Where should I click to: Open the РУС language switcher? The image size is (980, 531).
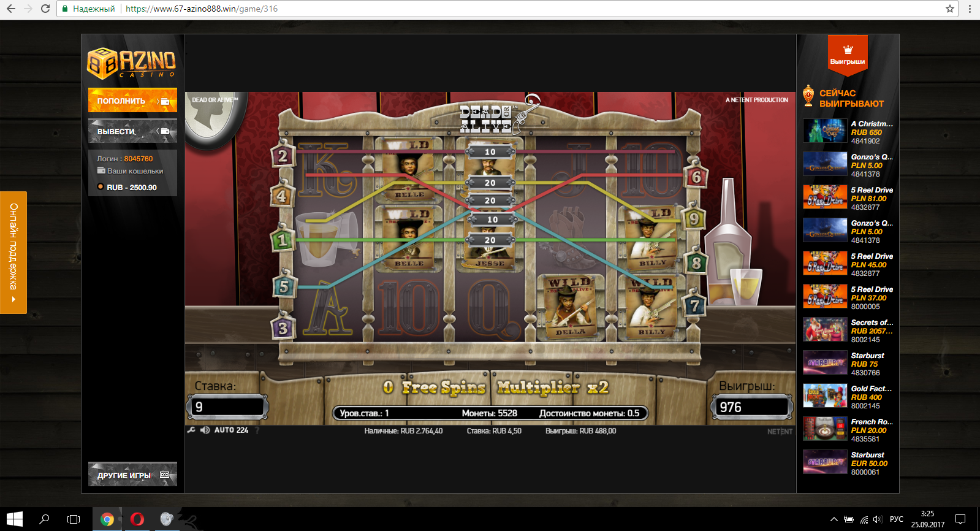(897, 519)
